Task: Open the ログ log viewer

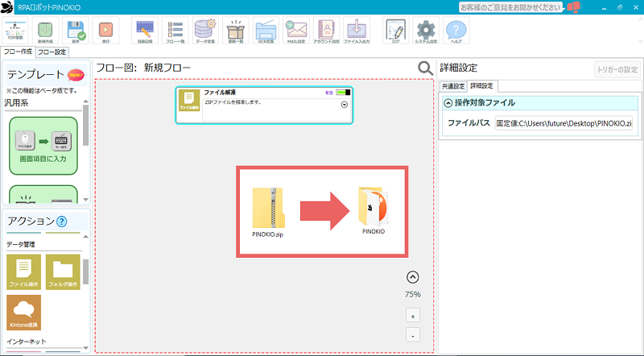Action: click(395, 31)
